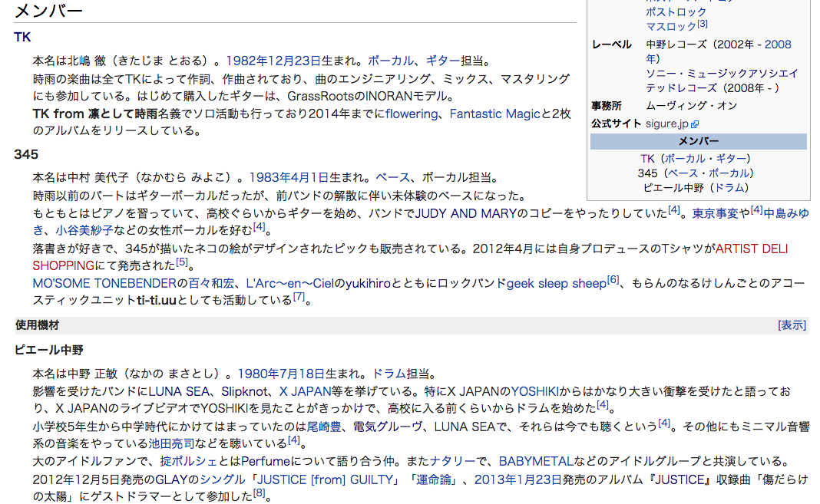
Task: Select the 345 subsection heading
Action: pos(26,155)
